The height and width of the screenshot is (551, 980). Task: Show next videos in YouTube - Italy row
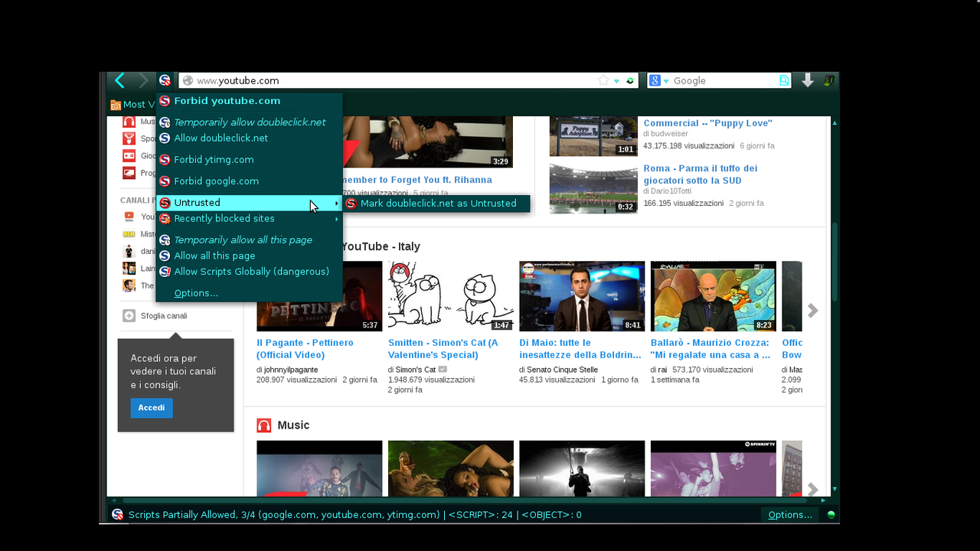[x=812, y=310]
